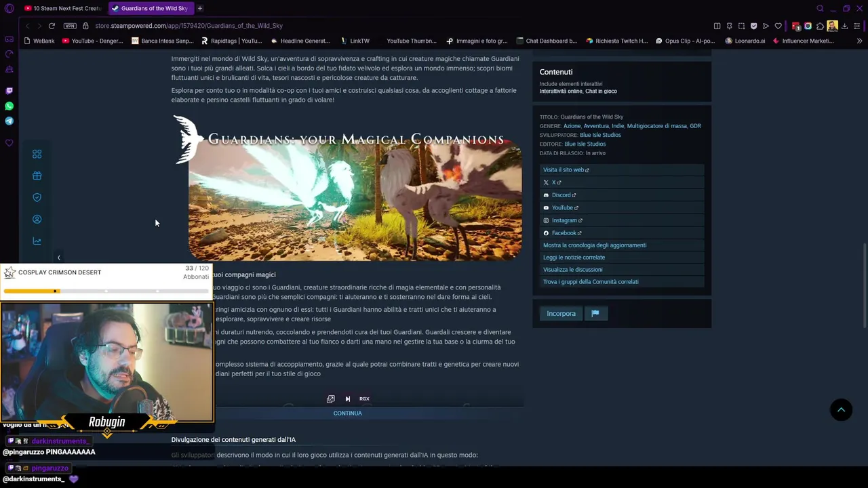Click the site lock security icon

click(x=85, y=26)
